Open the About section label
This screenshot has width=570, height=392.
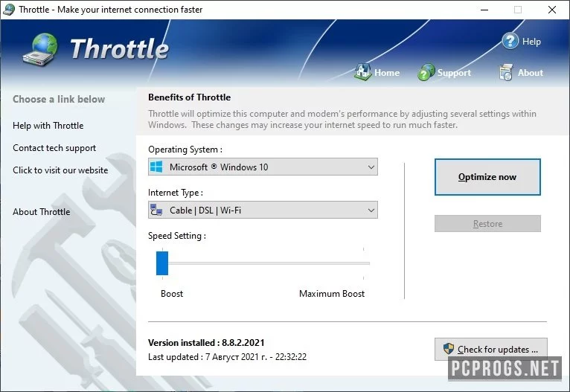(x=531, y=73)
